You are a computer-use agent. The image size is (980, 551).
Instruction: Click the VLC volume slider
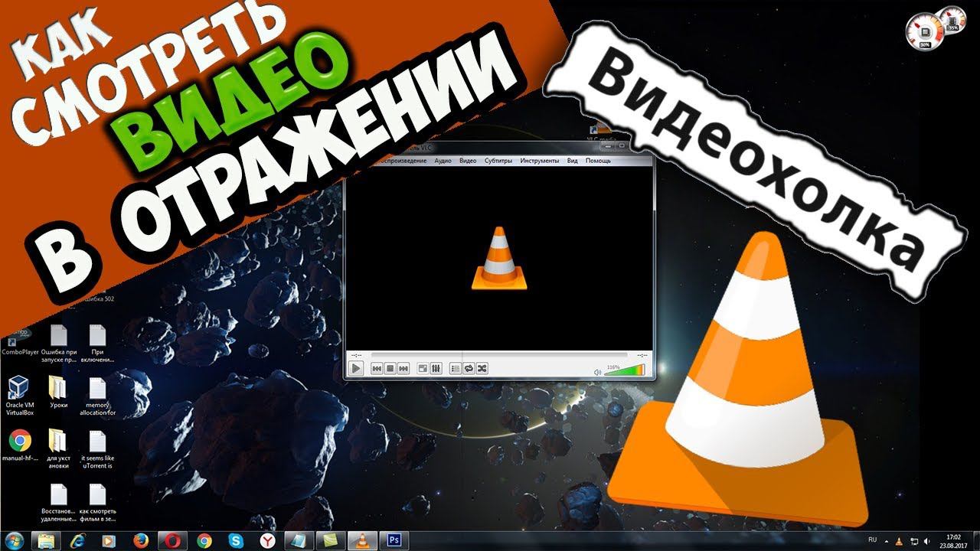(625, 371)
